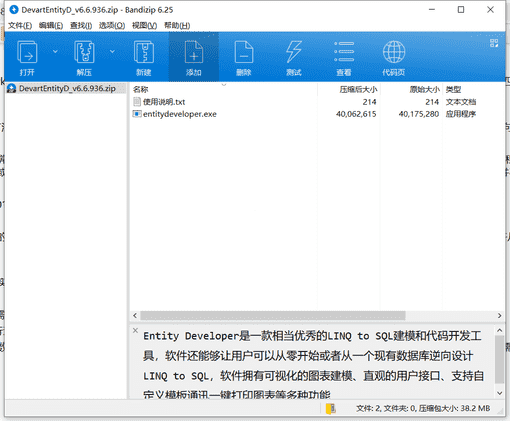Extract files using the 解压 toolbar icon
This screenshot has width=510, height=421.
pyautogui.click(x=84, y=57)
